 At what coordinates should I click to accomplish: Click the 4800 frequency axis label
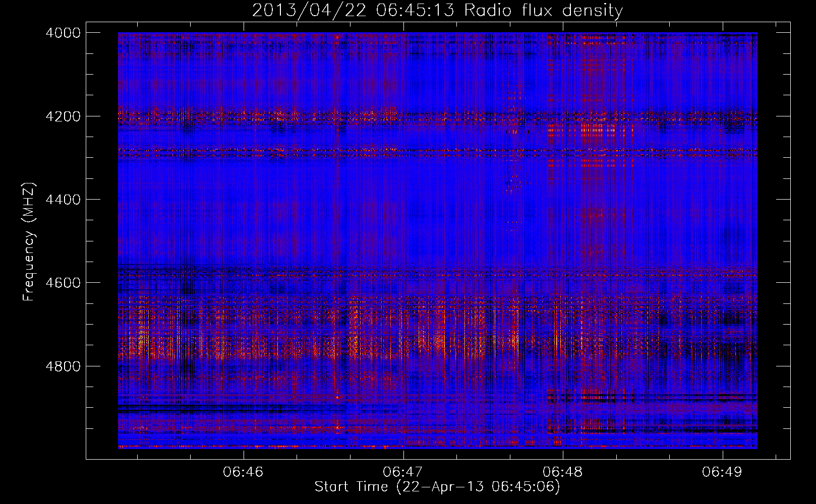click(63, 366)
